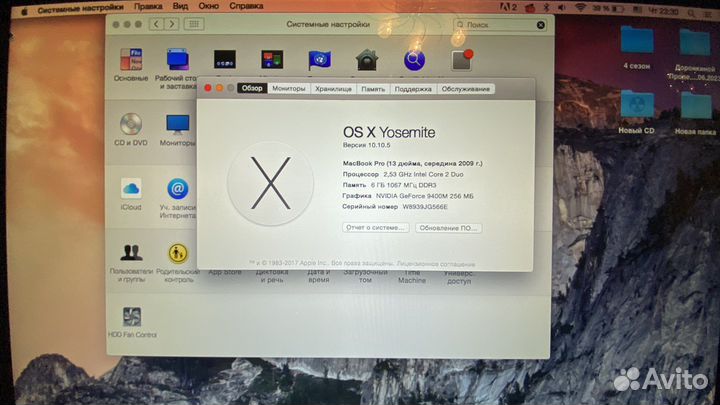The image size is (720, 405).
Task: Switch to the Память tab
Action: point(373,89)
